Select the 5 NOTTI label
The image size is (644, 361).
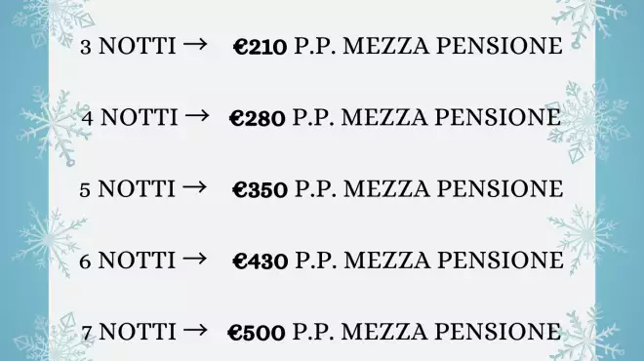tap(127, 189)
